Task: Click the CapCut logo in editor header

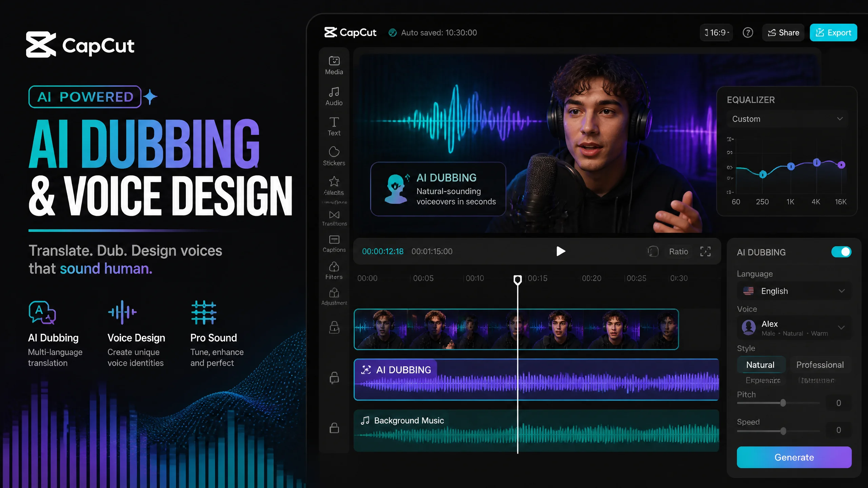Action: pos(350,33)
